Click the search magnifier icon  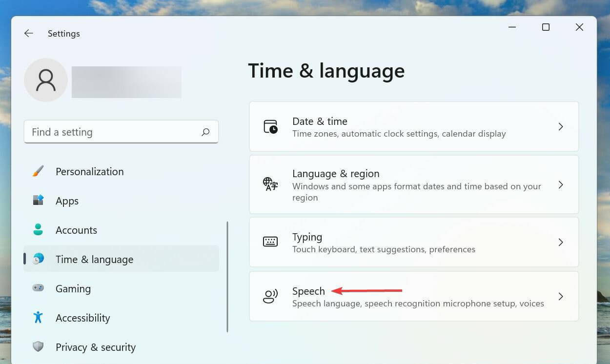[205, 132]
